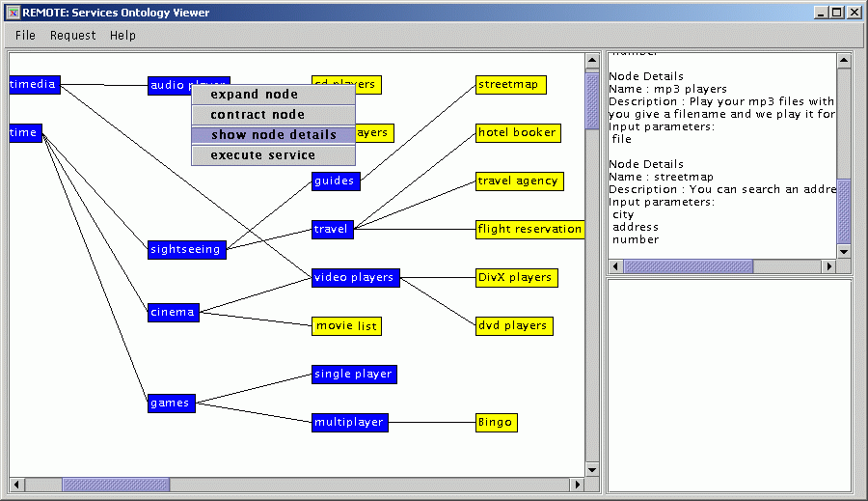Click graph pane scroll left arrow
The height and width of the screenshot is (501, 868).
pos(16,485)
